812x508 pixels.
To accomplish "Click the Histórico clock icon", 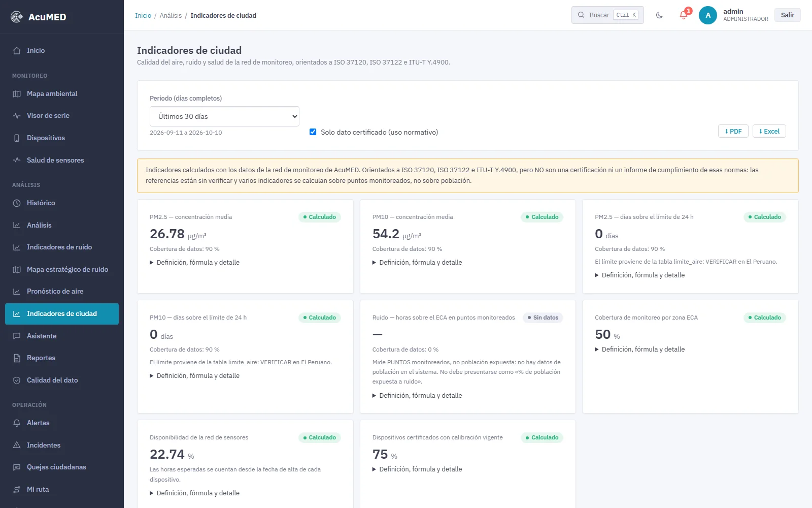I will 17,203.
